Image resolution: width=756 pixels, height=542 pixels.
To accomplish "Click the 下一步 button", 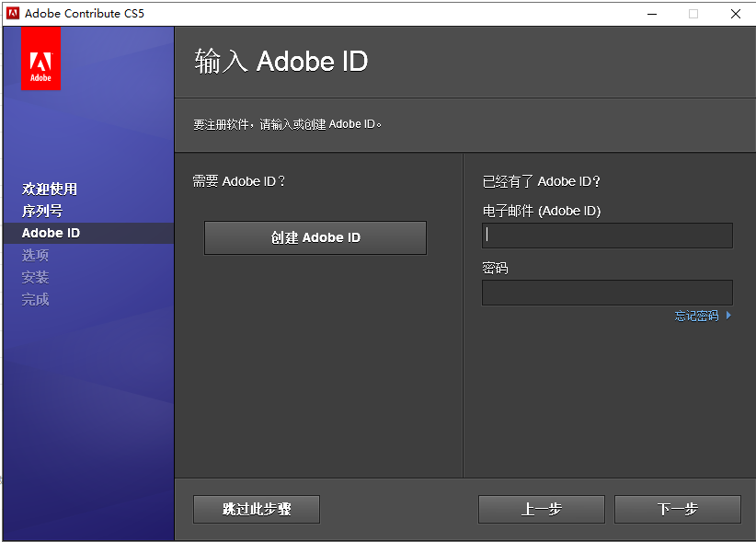I will point(677,509).
